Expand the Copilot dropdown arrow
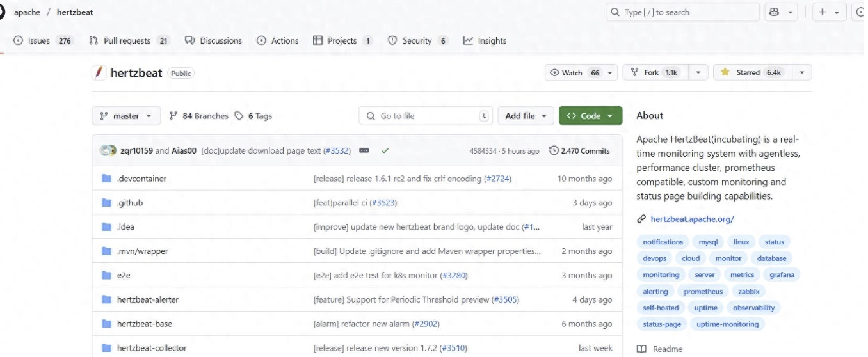Viewport: 868px width, 357px height. coord(791,12)
